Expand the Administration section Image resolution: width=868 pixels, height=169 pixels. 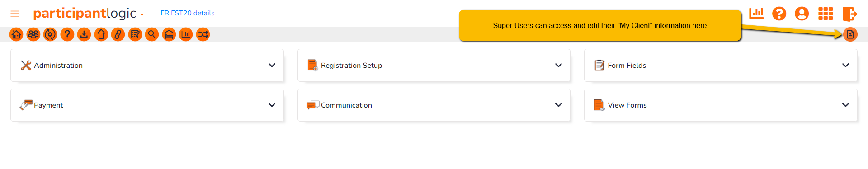pos(147,65)
